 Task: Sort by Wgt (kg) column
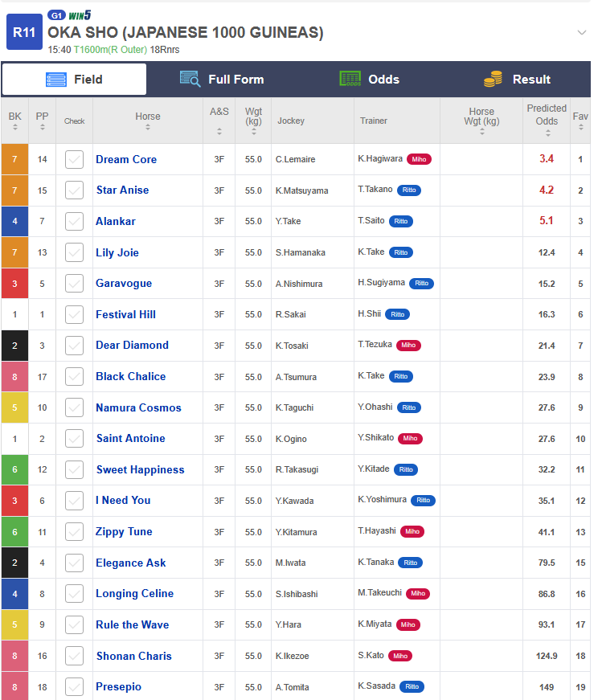(x=254, y=132)
